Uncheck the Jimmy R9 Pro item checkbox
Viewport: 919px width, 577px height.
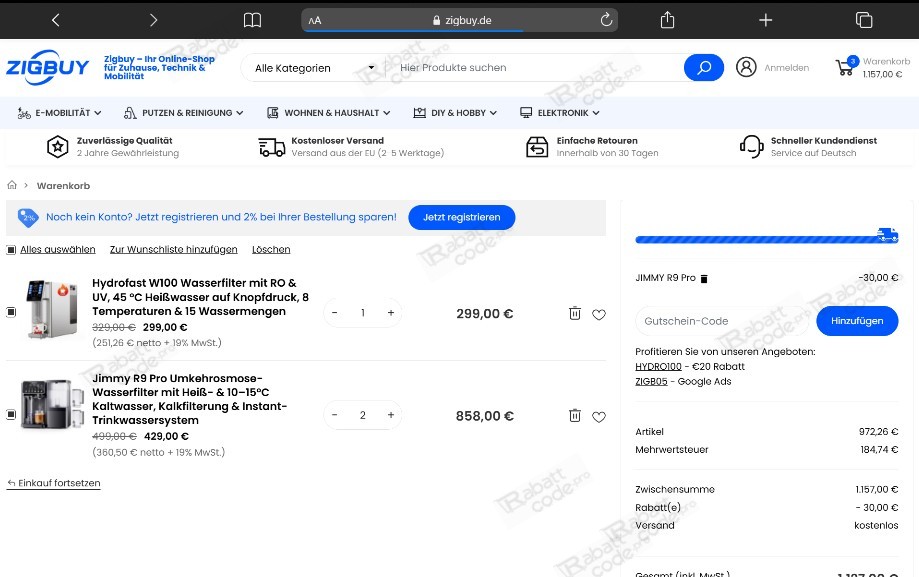pos(11,415)
